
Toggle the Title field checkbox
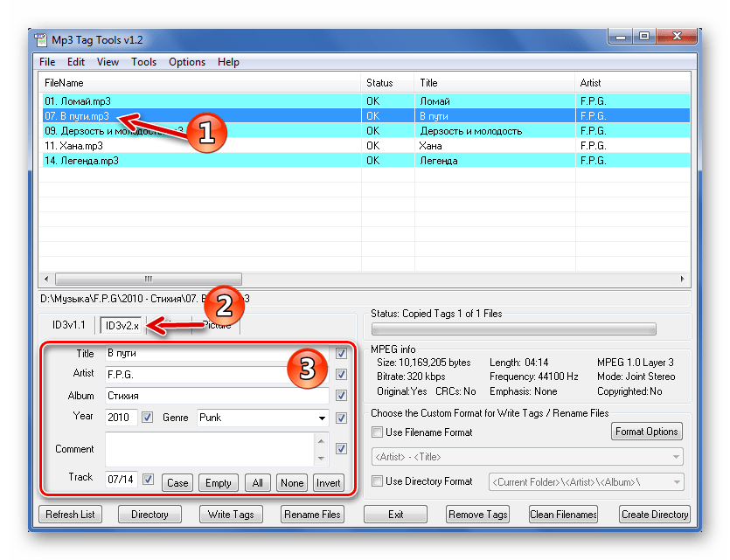click(341, 354)
